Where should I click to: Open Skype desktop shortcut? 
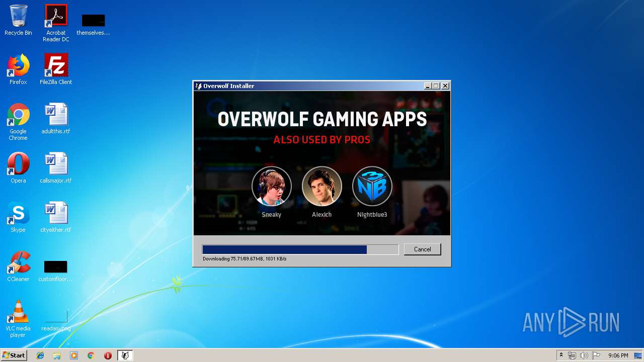coord(18,217)
